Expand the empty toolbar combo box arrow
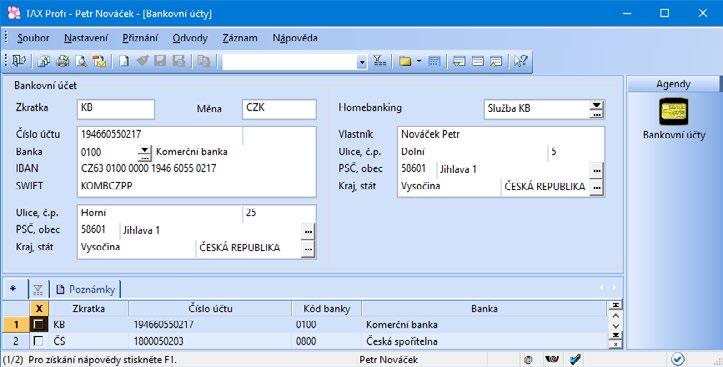The image size is (723, 367). [x=362, y=62]
